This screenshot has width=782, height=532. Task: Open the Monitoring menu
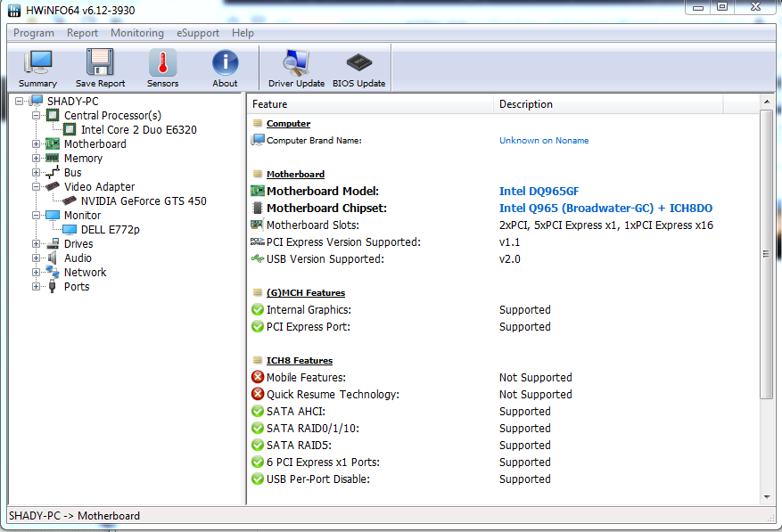tap(137, 33)
